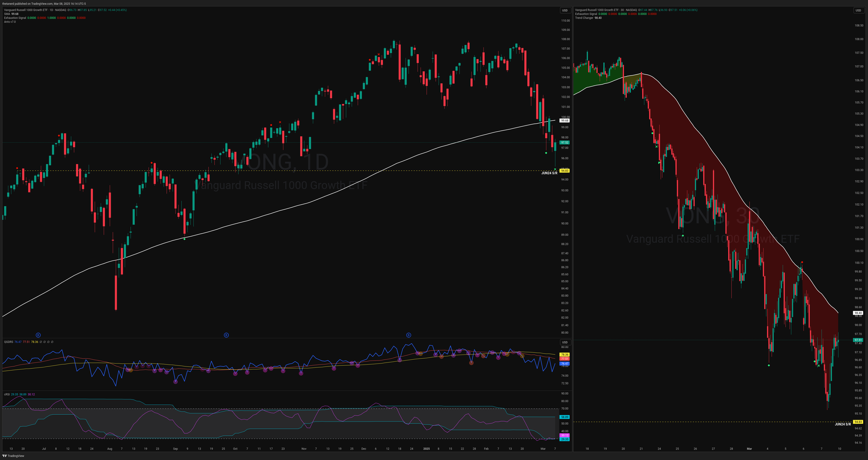Click the 99.68 SMA price tag on daily axis
Image resolution: width=868 pixels, height=460 pixels.
[565, 120]
